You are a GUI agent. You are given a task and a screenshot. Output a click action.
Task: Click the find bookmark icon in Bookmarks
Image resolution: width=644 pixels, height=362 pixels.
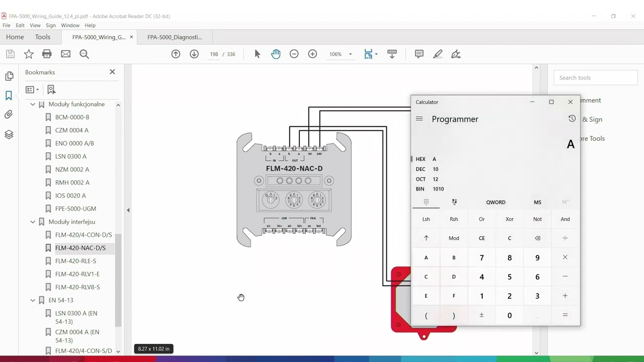click(x=51, y=89)
